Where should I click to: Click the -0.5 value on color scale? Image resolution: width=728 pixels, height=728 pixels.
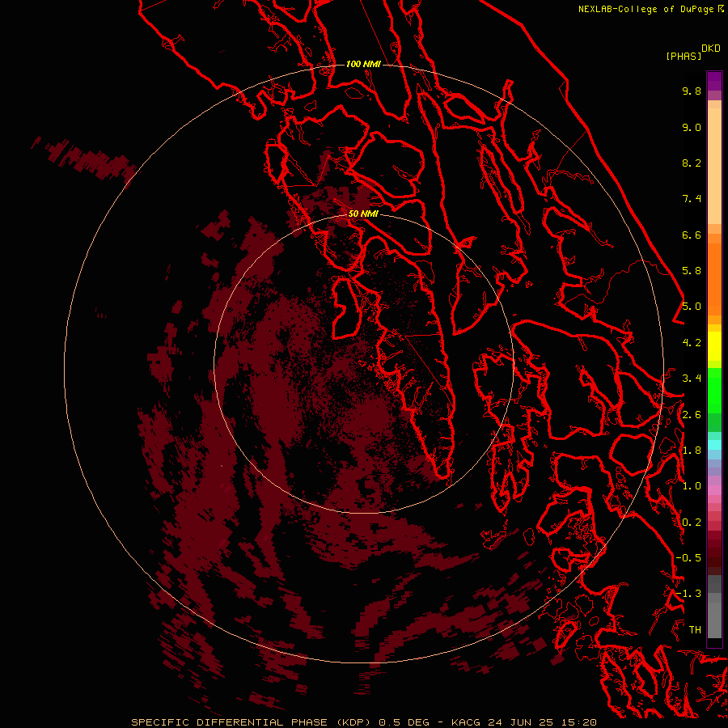coord(688,558)
